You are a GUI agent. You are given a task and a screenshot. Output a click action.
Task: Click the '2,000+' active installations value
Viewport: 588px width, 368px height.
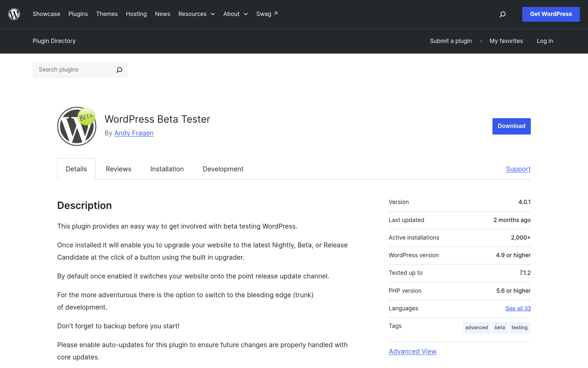[521, 238]
